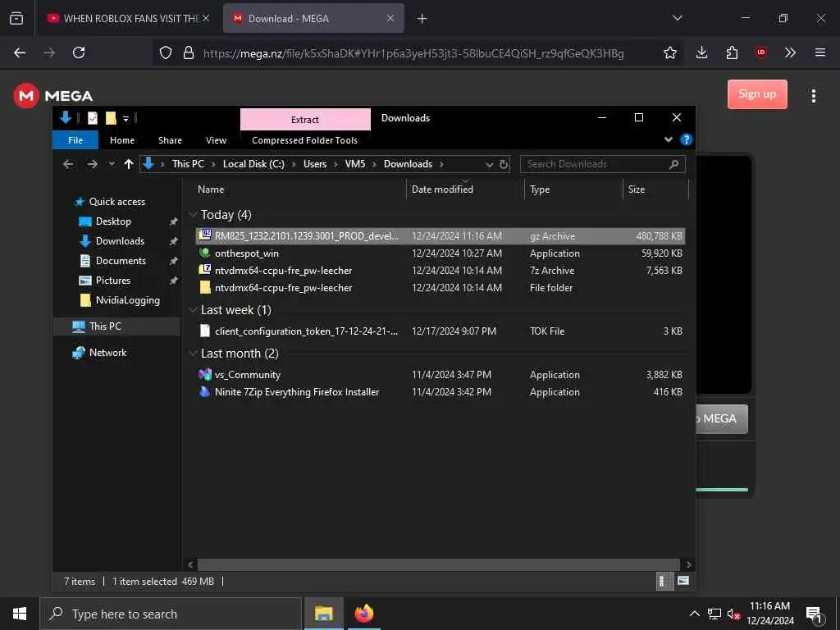Open Customize Quick Access Toolbar dropdown
The height and width of the screenshot is (630, 840).
[x=126, y=118]
